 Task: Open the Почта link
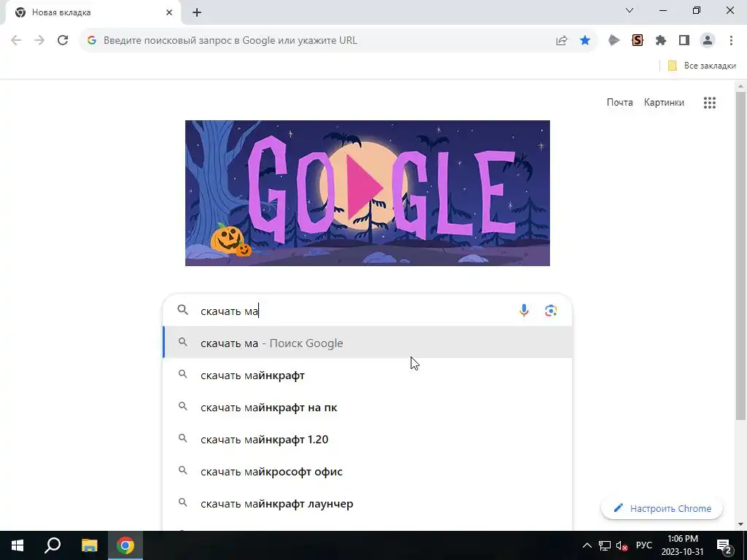point(620,102)
